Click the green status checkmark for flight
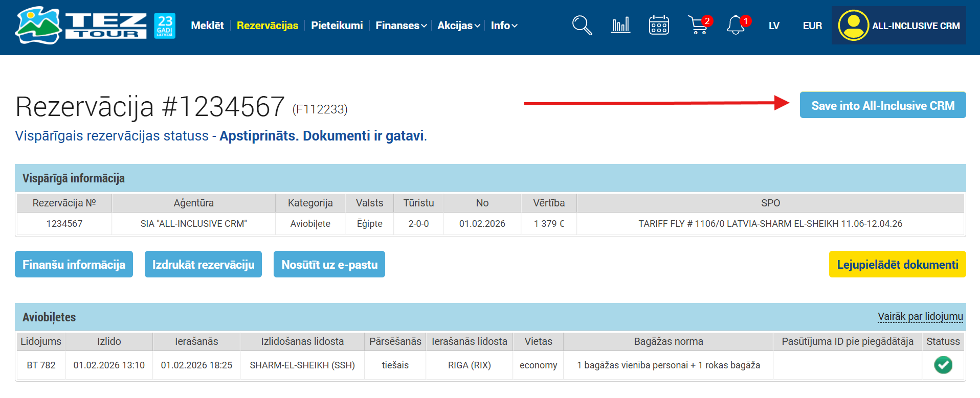 (943, 365)
